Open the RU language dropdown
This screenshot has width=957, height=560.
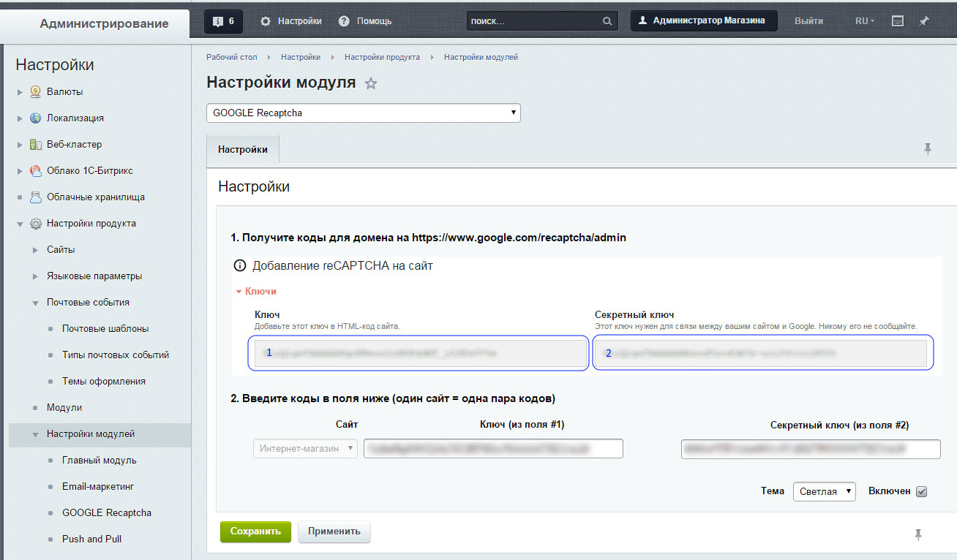(864, 21)
